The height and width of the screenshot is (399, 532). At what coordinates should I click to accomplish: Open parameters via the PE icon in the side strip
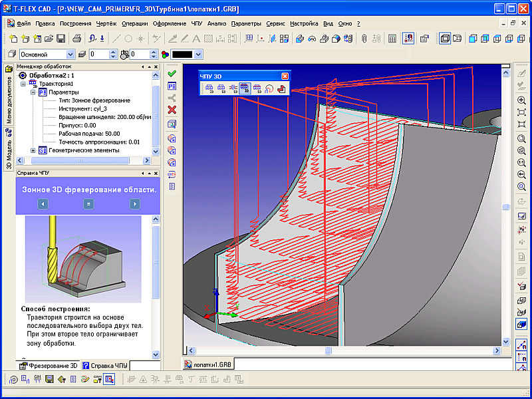tap(172, 86)
